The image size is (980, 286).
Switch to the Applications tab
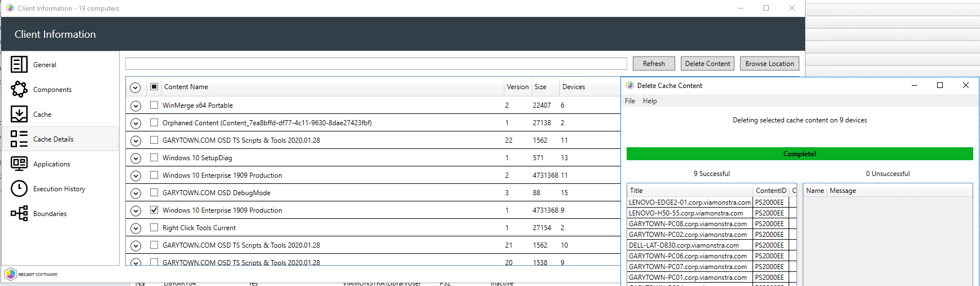[61, 164]
